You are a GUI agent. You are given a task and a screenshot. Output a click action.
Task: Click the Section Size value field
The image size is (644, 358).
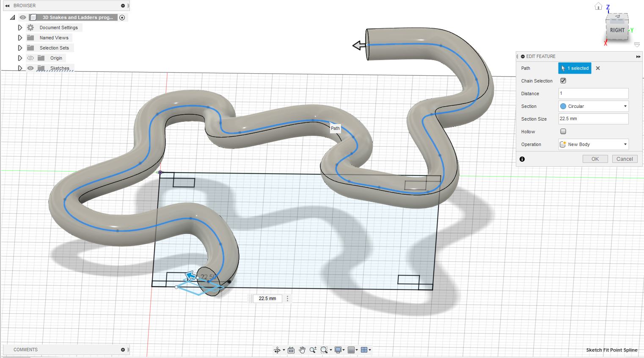593,118
